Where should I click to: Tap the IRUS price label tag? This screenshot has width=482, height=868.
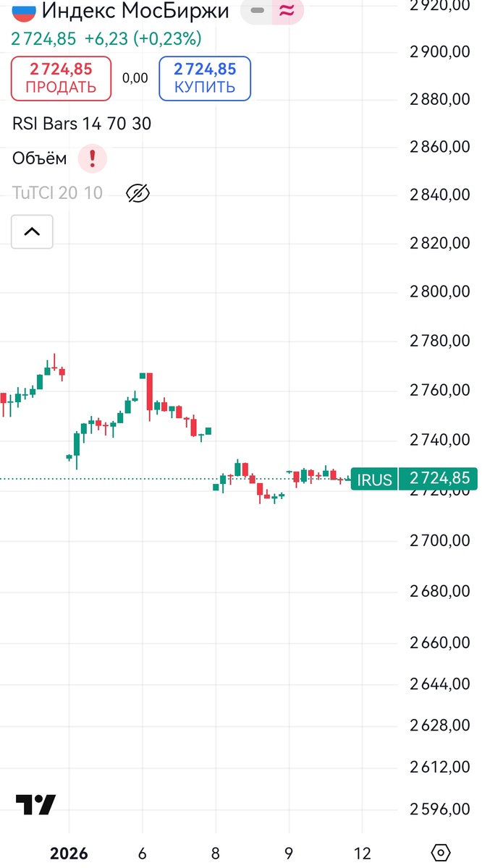[374, 479]
